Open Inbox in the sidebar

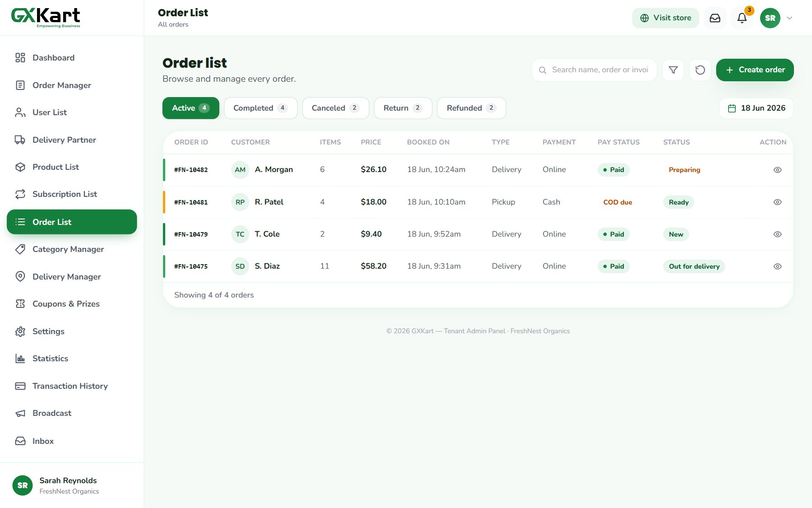[72, 441]
